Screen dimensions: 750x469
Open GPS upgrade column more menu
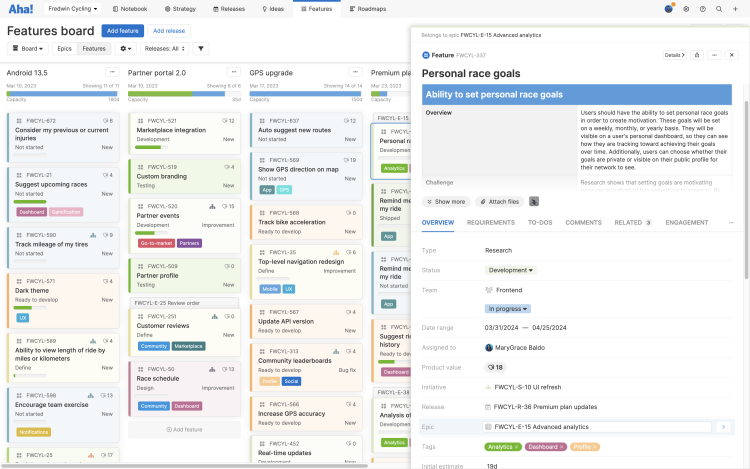[355, 72]
